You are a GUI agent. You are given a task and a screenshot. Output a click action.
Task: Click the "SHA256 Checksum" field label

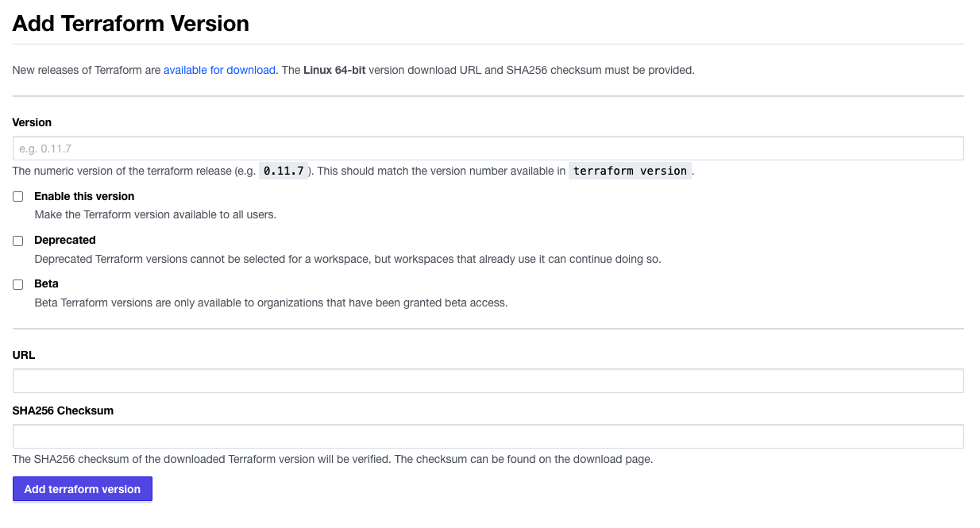63,410
